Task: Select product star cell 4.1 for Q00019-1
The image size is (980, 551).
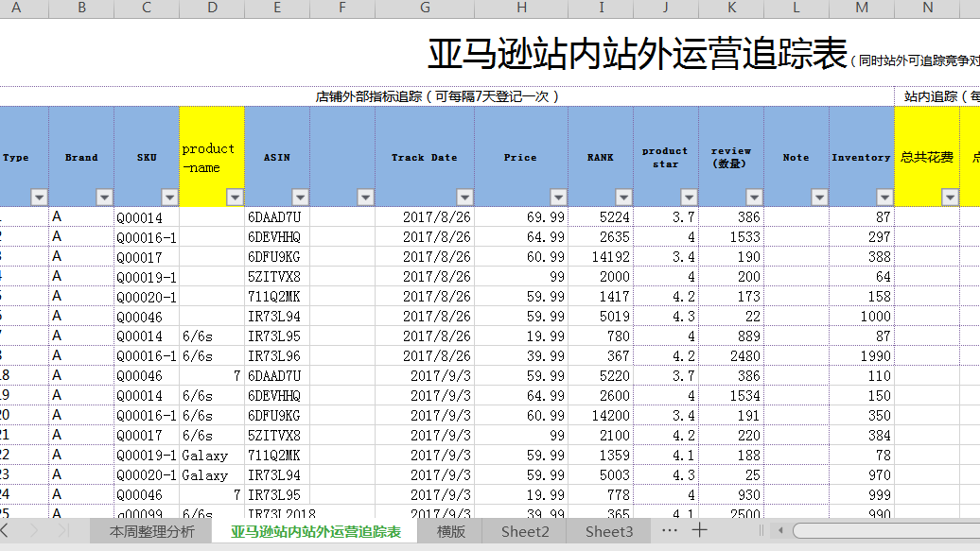Action: click(666, 456)
